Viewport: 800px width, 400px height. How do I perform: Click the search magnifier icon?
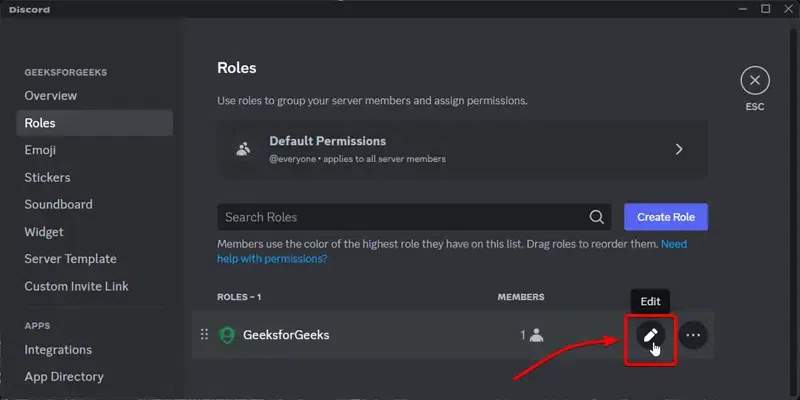(x=597, y=217)
